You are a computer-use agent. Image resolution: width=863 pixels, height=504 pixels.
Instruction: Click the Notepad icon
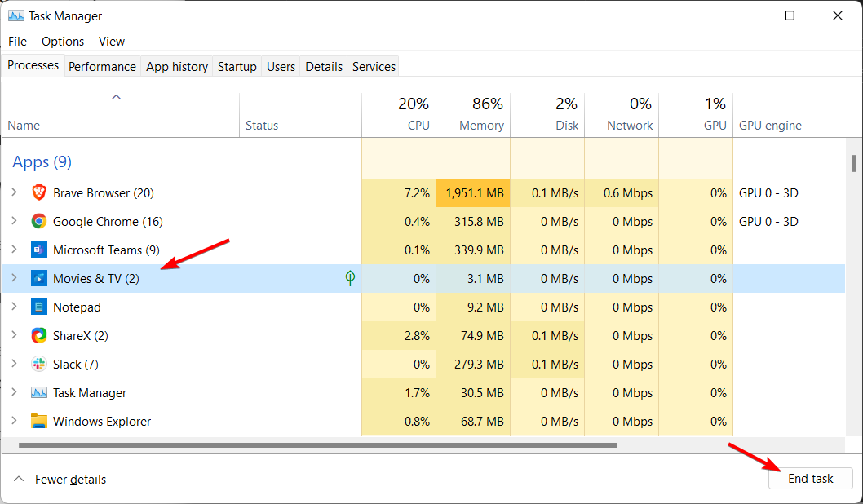38,307
